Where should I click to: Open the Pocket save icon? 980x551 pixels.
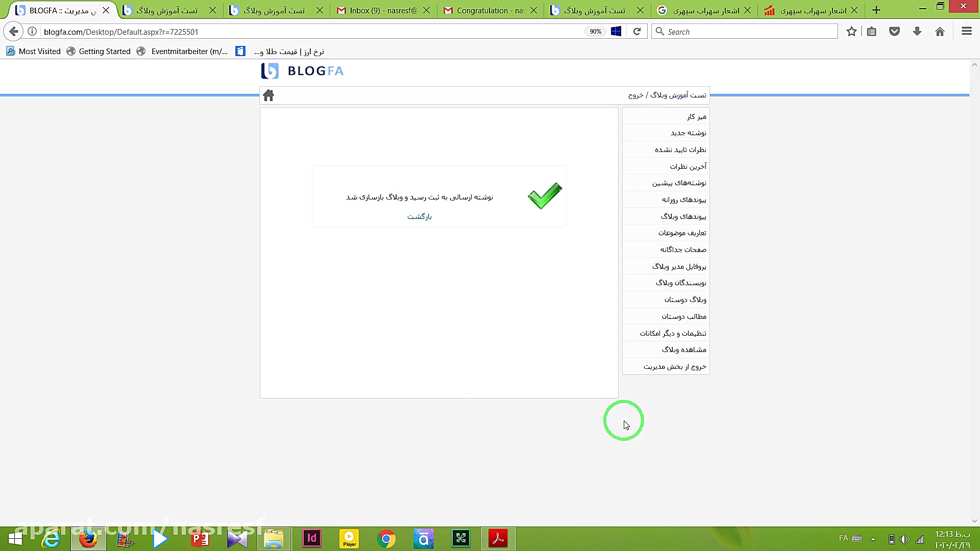[x=894, y=32]
